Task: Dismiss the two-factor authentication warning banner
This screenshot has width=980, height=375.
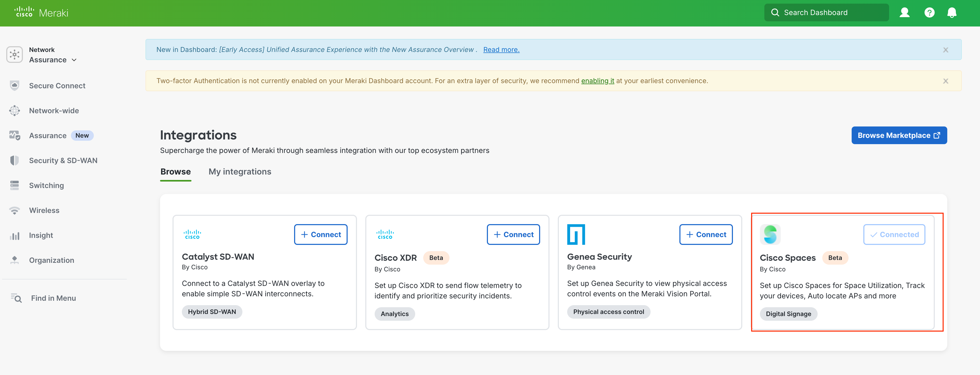Action: (945, 81)
